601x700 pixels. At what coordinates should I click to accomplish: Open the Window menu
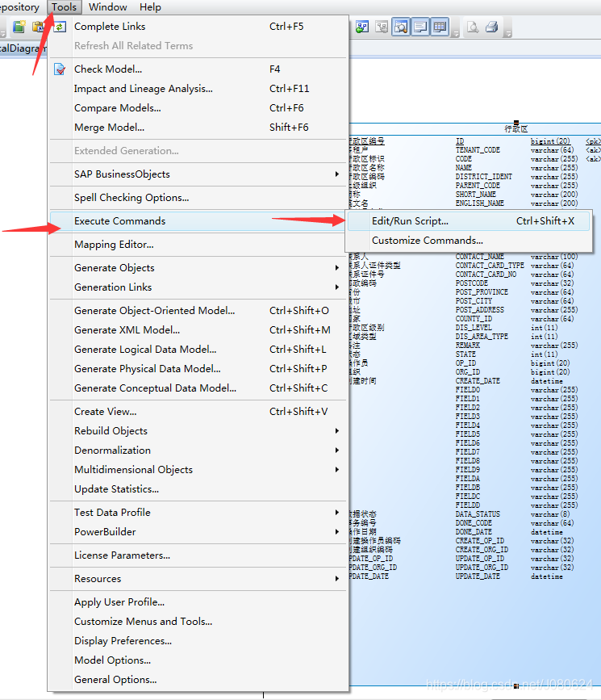tap(108, 7)
